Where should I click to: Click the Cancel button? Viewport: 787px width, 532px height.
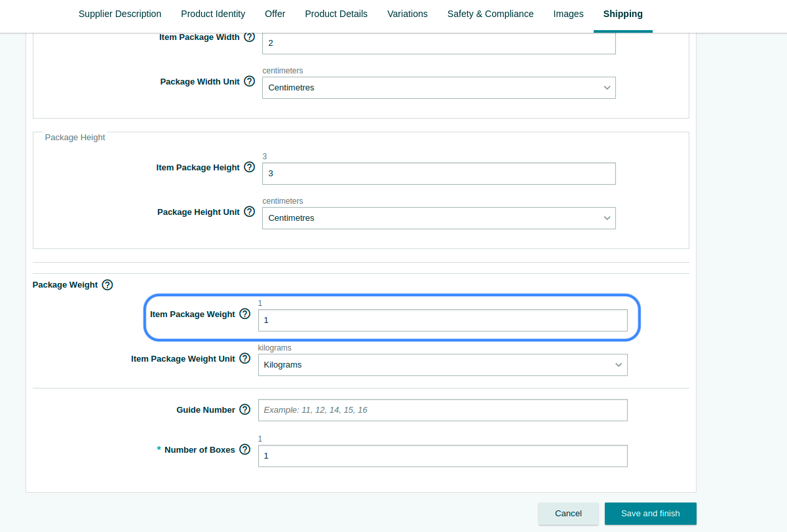click(568, 514)
